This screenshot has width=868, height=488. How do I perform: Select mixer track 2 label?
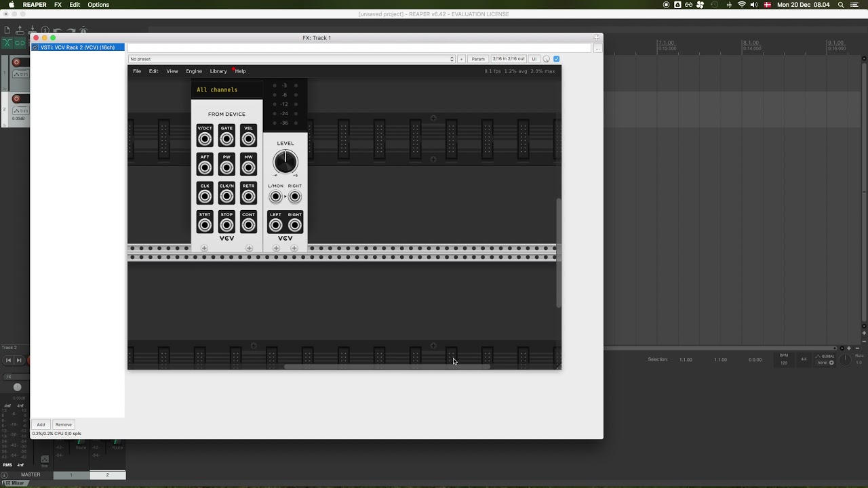(107, 475)
